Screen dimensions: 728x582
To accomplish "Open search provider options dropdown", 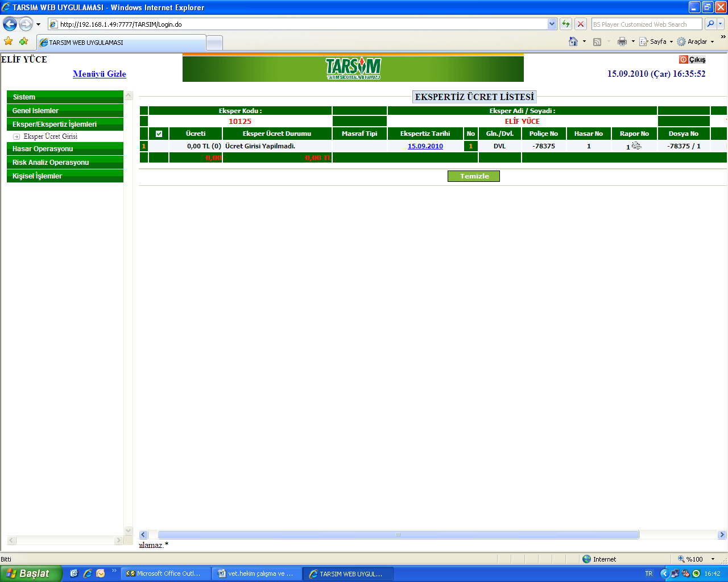I will click(x=721, y=24).
